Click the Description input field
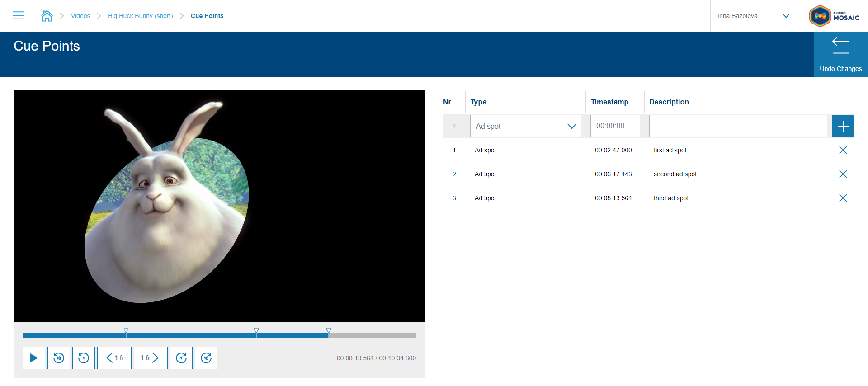This screenshot has width=868, height=386. click(738, 126)
